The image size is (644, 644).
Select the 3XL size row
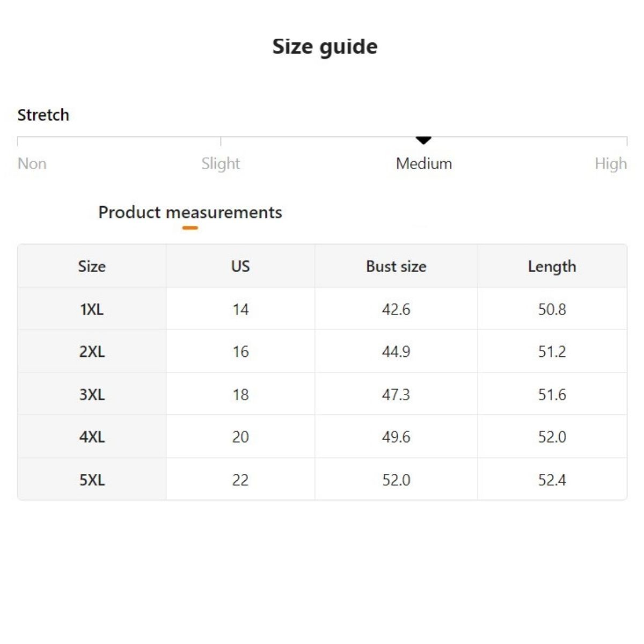click(92, 394)
